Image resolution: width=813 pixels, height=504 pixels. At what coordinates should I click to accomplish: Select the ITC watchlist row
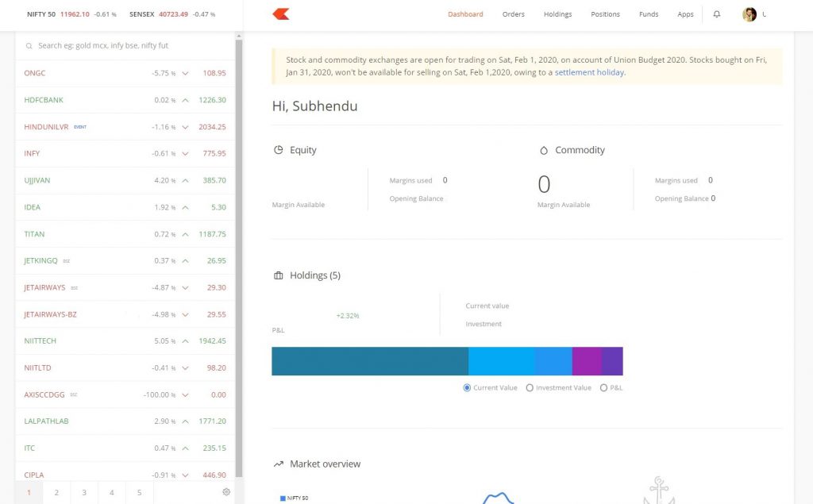[x=125, y=448]
